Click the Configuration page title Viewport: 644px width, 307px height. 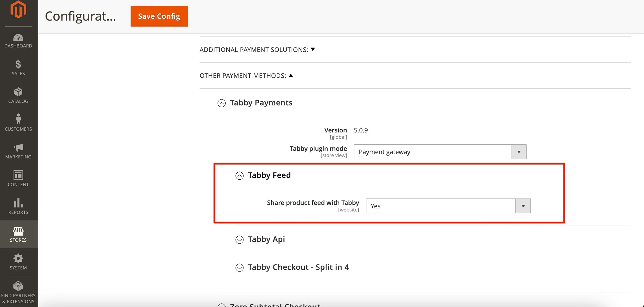tap(80, 16)
